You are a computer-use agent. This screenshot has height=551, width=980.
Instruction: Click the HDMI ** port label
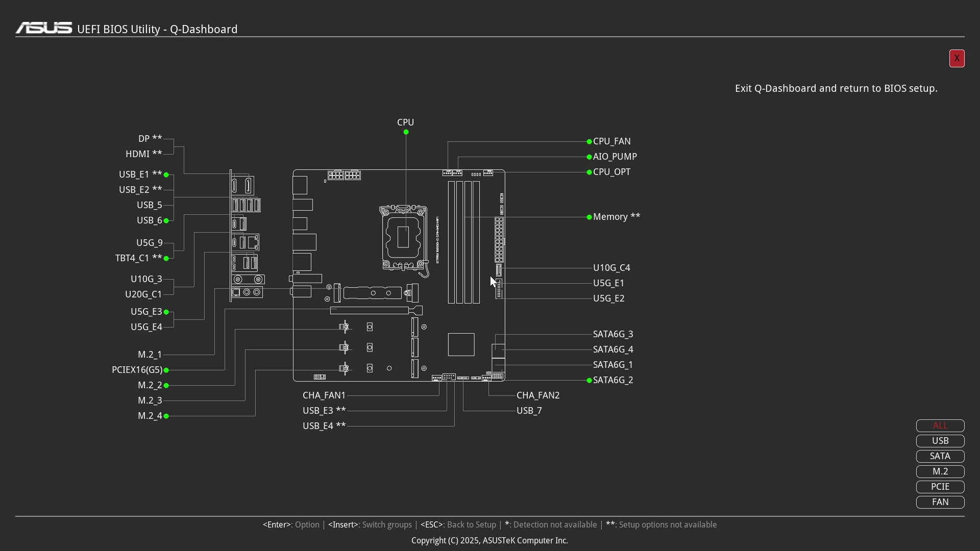click(144, 154)
